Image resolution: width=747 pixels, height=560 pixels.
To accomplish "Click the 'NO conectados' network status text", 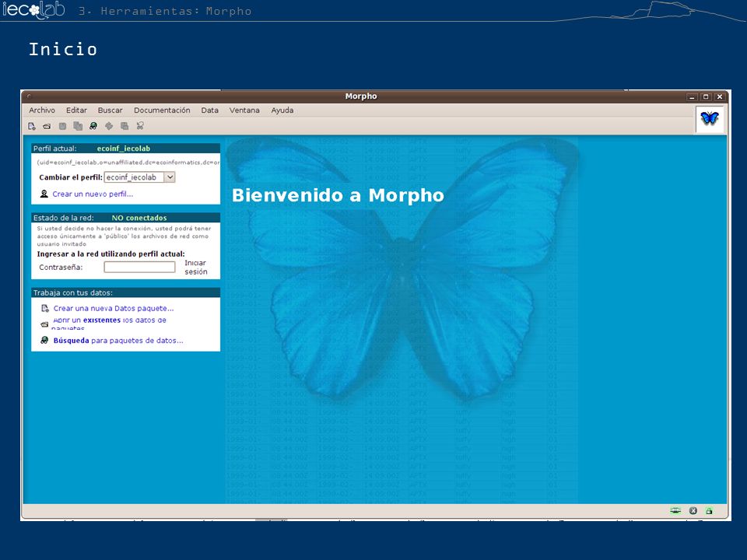I will point(139,218).
